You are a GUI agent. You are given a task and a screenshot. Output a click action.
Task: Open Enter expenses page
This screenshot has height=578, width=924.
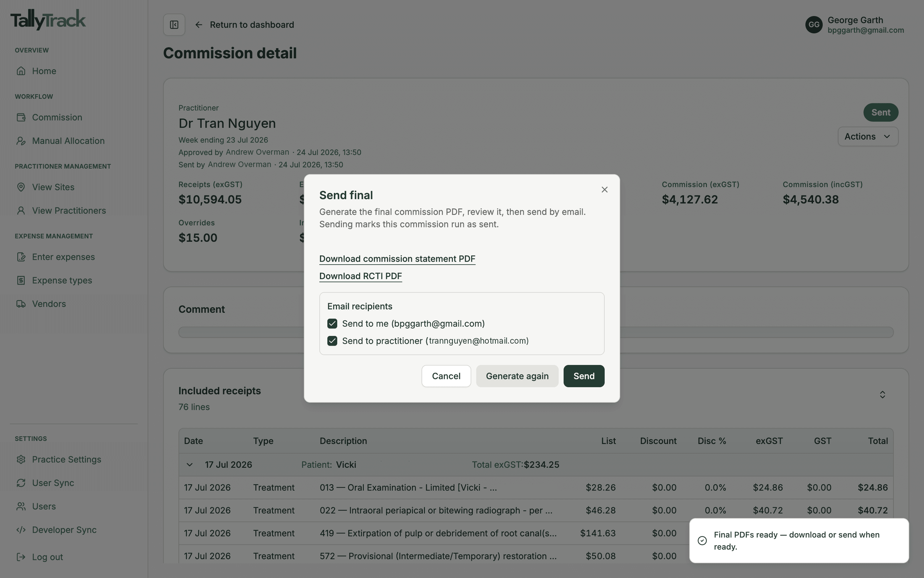click(63, 257)
